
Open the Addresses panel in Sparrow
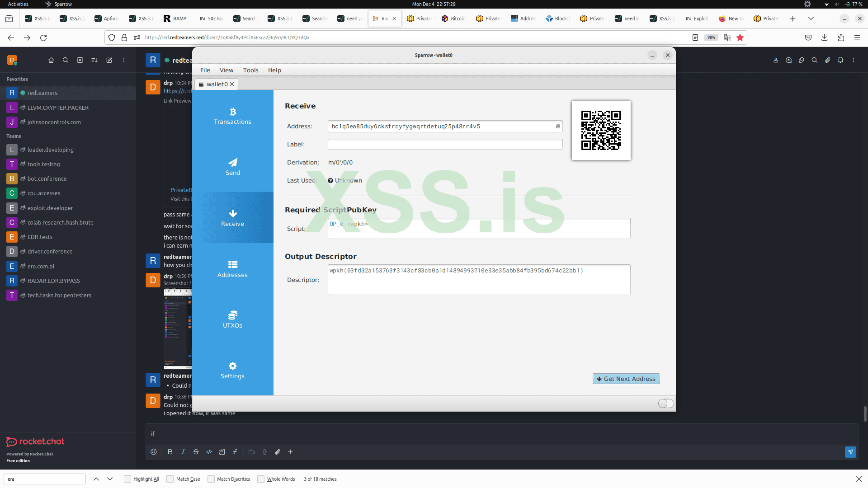click(232, 269)
